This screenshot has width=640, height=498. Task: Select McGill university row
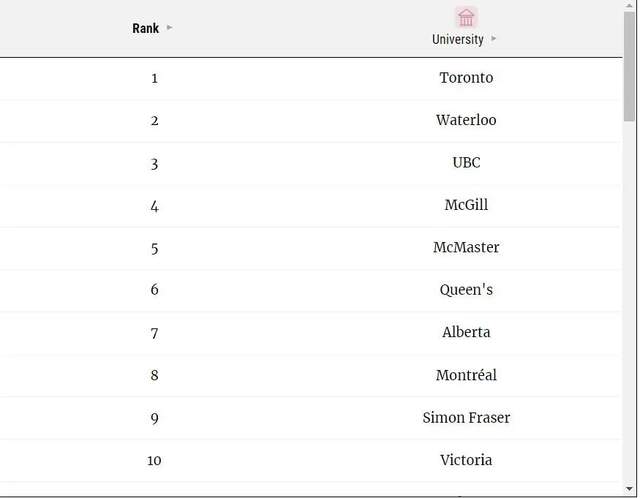click(x=311, y=206)
